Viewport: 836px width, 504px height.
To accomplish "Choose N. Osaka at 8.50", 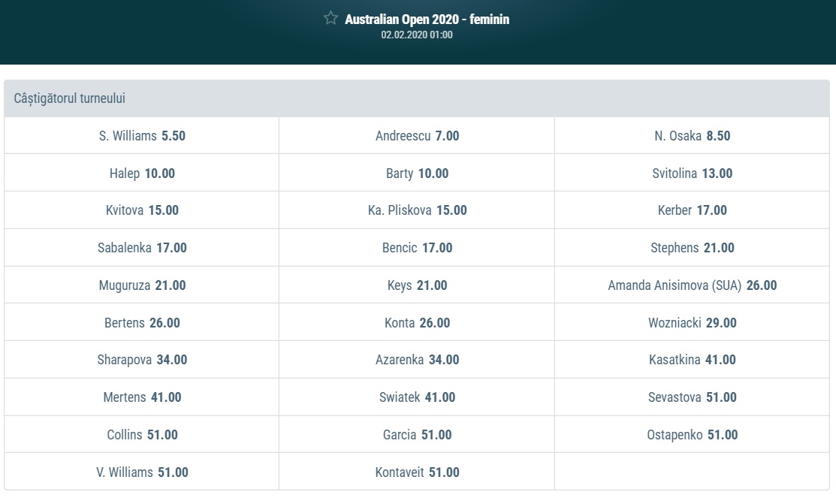I will point(692,136).
